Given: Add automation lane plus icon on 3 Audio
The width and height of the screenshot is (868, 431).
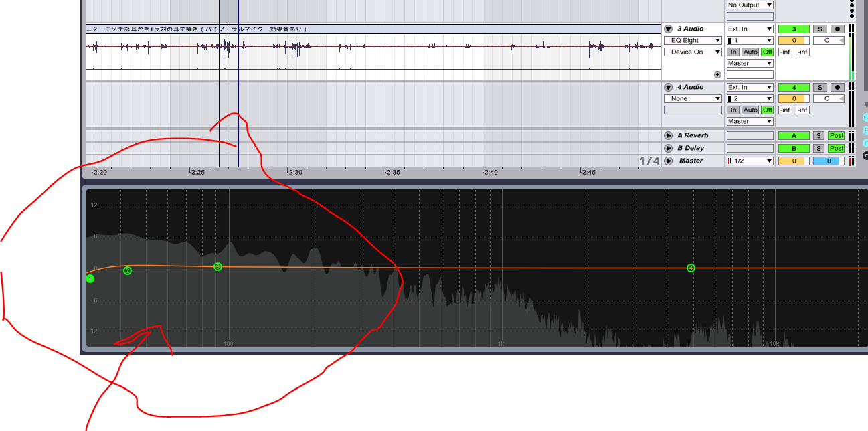Looking at the screenshot, I should tap(717, 75).
